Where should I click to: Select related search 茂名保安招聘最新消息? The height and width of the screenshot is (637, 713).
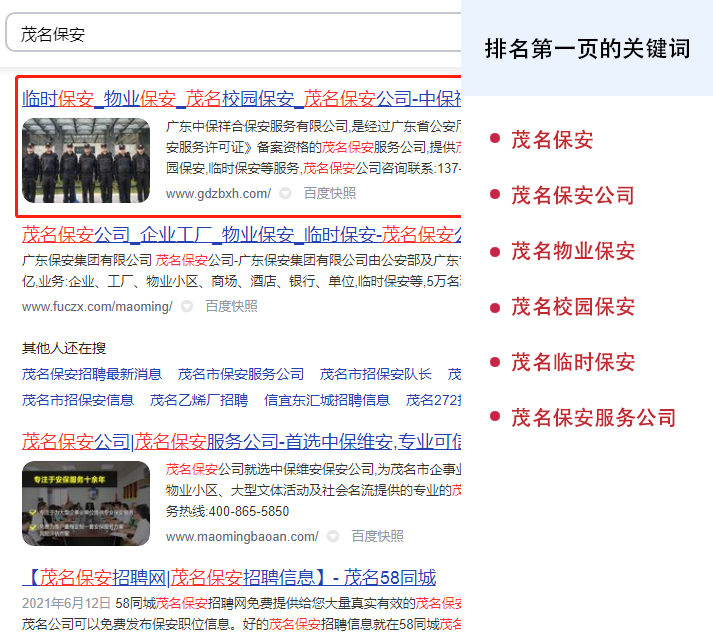pos(92,374)
